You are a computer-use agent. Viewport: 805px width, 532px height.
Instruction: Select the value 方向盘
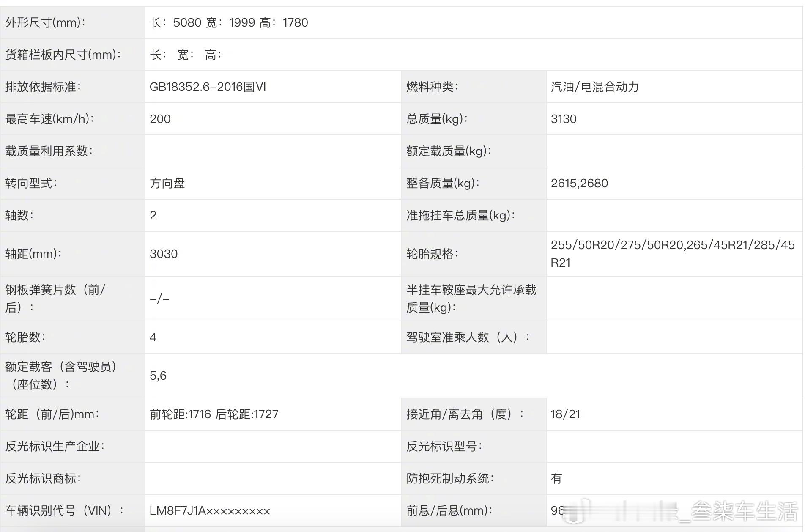click(x=167, y=183)
